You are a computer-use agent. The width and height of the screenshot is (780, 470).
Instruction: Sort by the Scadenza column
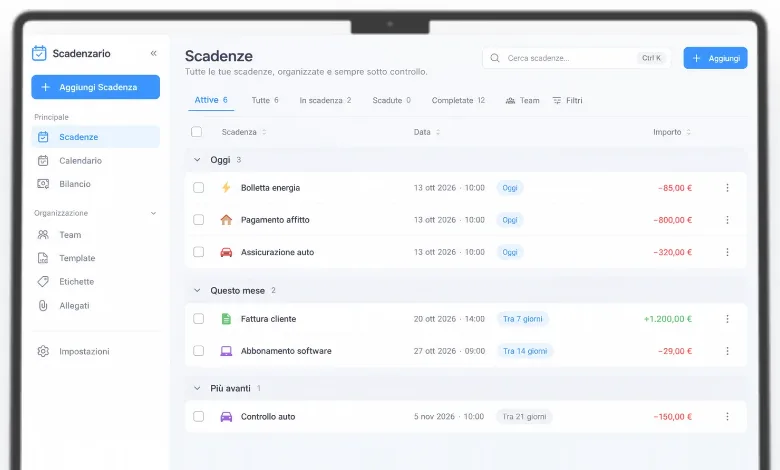244,132
